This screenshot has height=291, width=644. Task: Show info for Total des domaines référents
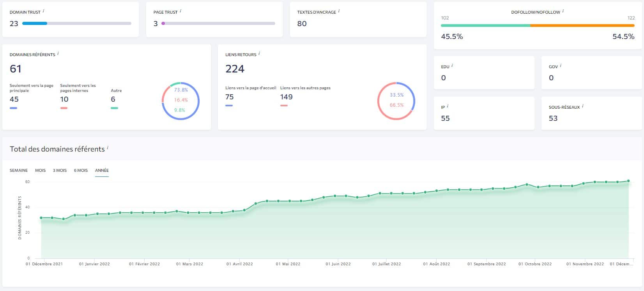(108, 148)
